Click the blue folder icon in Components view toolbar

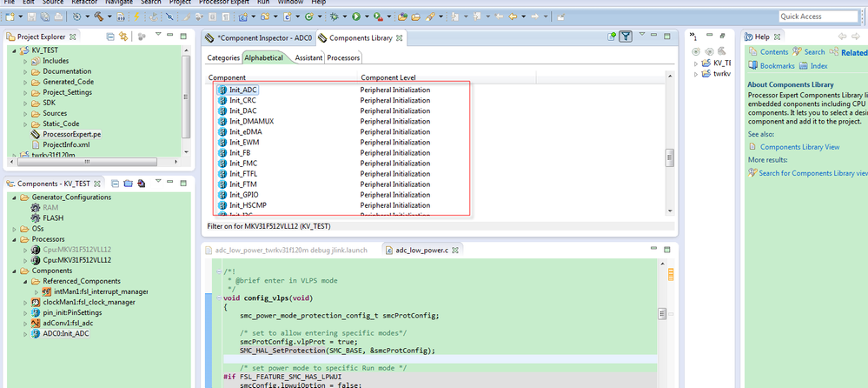pos(128,184)
